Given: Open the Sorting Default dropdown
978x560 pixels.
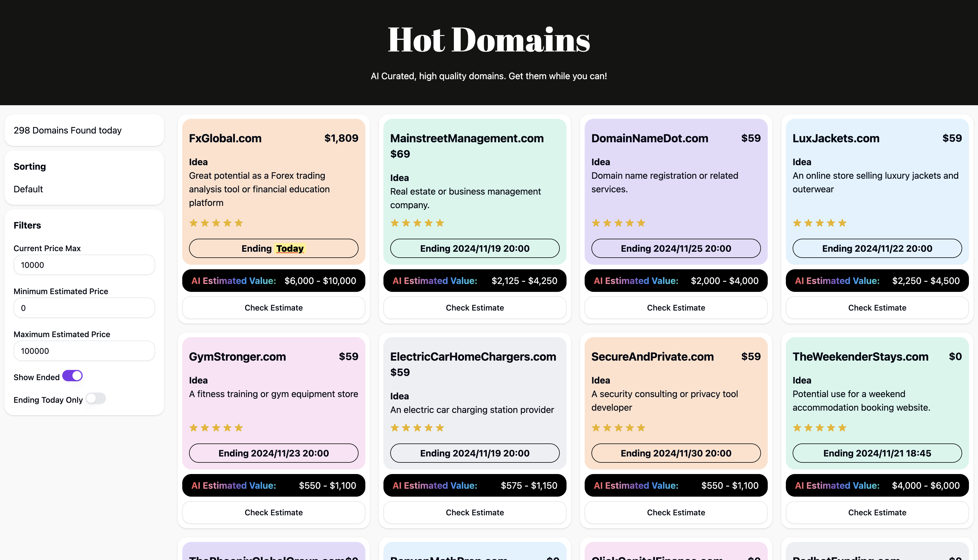Looking at the screenshot, I should click(x=29, y=189).
